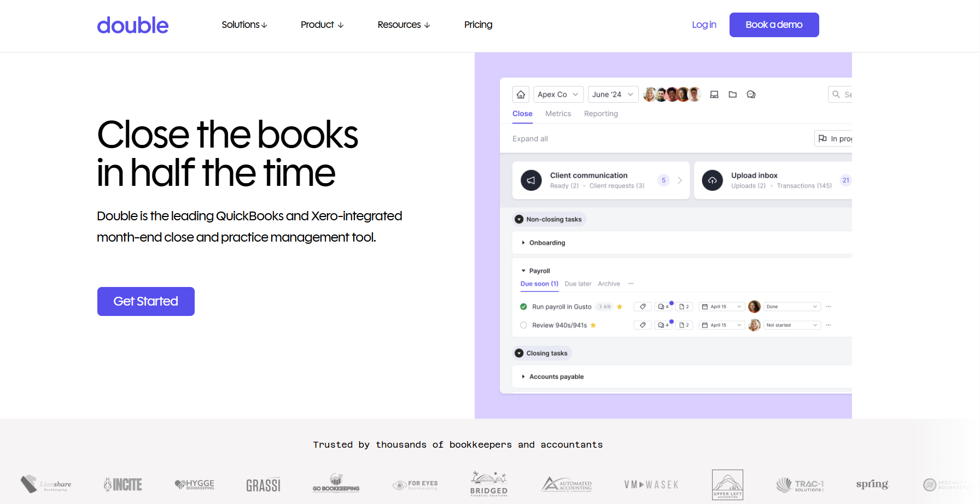The image size is (980, 504).
Task: Open more options for Run payroll row
Action: click(829, 307)
